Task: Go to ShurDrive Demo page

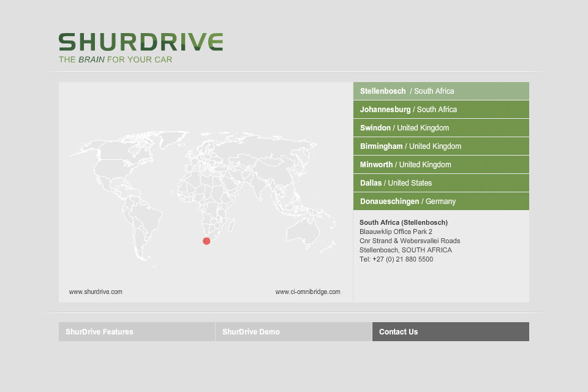Action: coord(293,331)
